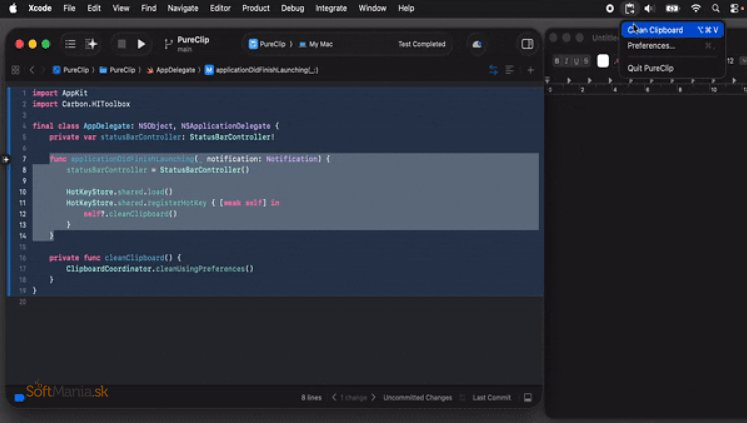Expand the PureClip main branch selector
Viewport: 747px width, 423px height.
click(185, 44)
